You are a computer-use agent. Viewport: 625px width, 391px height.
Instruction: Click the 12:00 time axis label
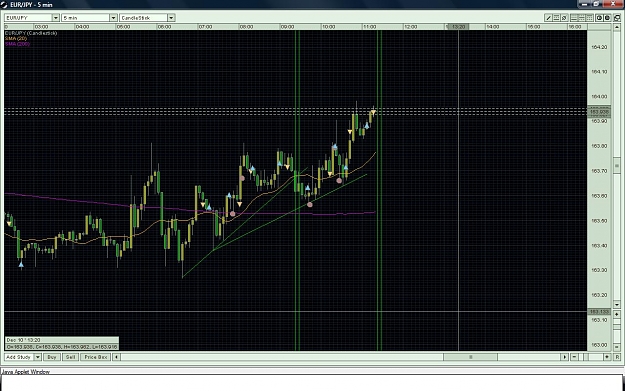[x=410, y=27]
